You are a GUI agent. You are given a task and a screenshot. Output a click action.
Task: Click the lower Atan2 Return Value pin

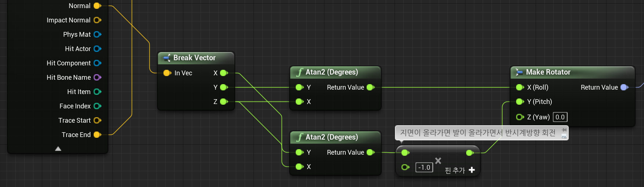[371, 152]
